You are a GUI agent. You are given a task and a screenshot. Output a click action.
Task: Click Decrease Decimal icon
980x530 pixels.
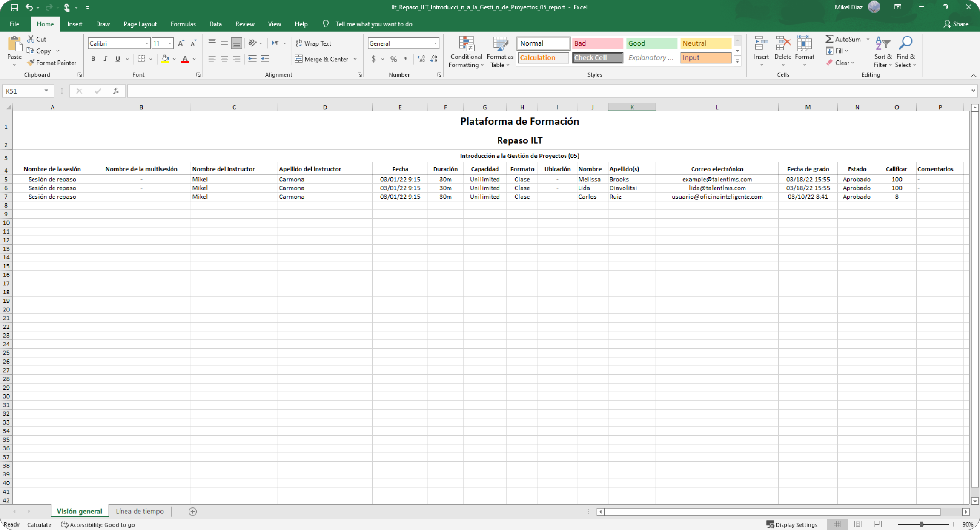[x=434, y=59]
